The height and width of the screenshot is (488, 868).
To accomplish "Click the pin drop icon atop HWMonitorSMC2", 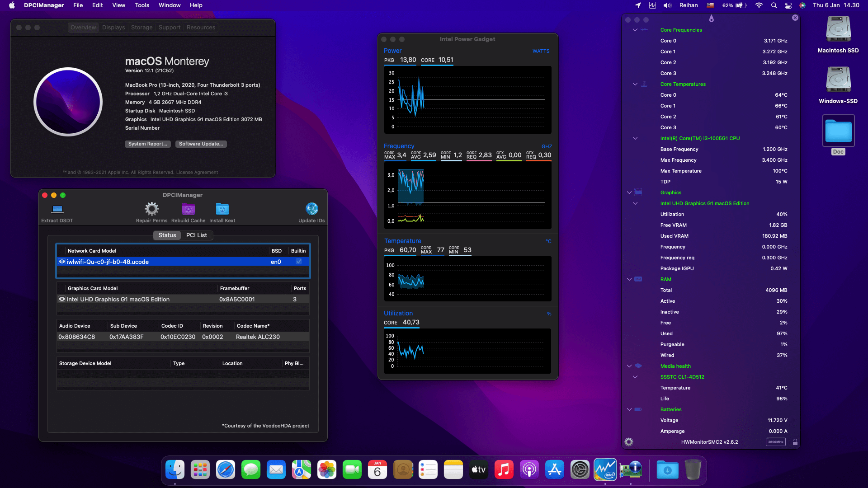I will point(712,19).
